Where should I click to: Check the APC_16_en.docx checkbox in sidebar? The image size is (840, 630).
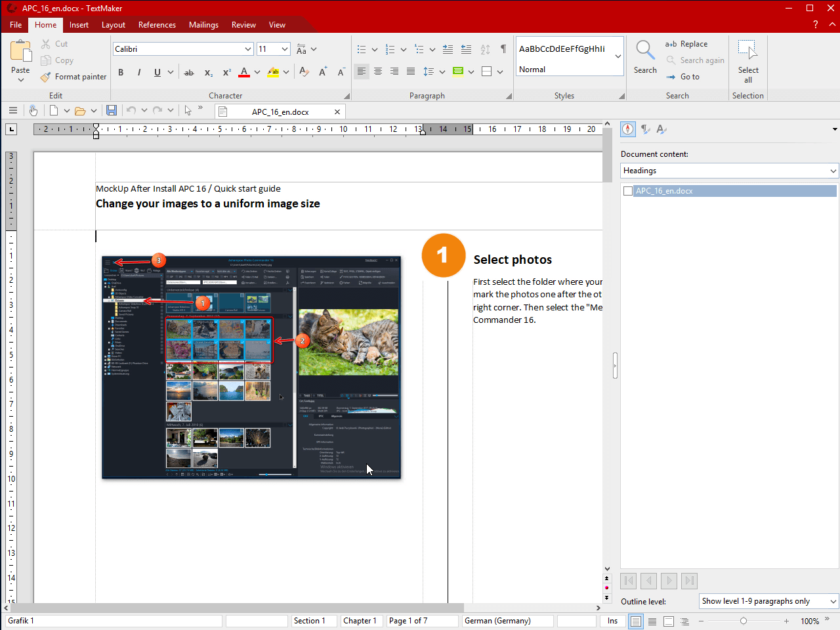pyautogui.click(x=628, y=191)
